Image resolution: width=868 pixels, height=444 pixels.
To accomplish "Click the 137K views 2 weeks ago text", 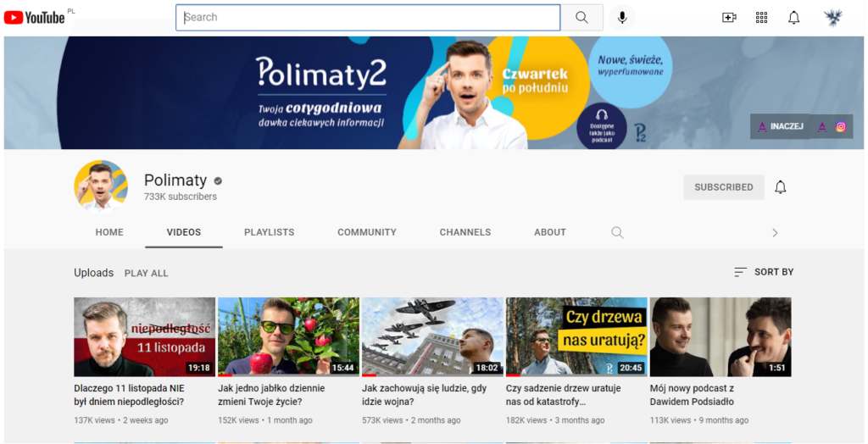I will click(120, 420).
